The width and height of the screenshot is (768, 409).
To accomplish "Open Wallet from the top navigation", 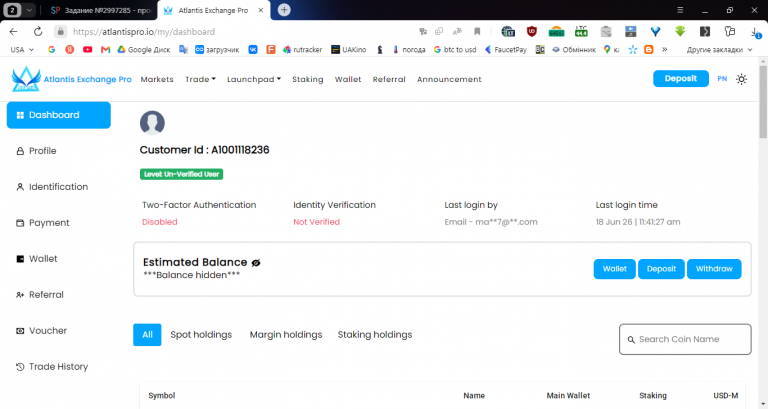I will click(x=348, y=79).
